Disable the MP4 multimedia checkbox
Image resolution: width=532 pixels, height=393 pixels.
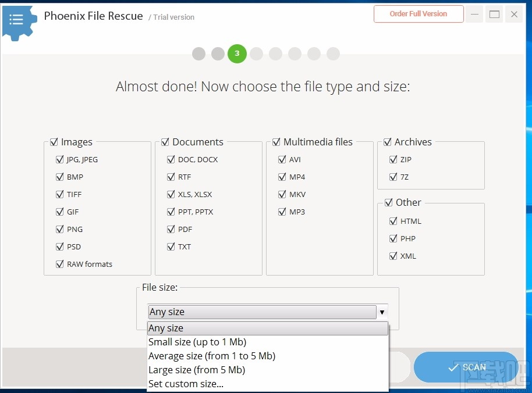tap(282, 177)
